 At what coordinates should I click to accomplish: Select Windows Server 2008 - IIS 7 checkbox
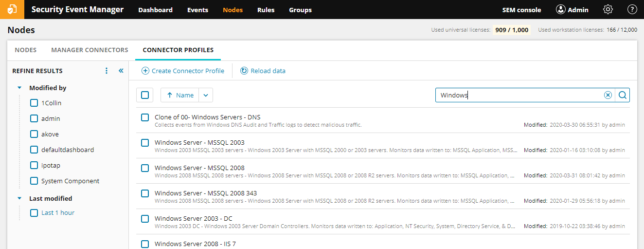pyautogui.click(x=145, y=244)
